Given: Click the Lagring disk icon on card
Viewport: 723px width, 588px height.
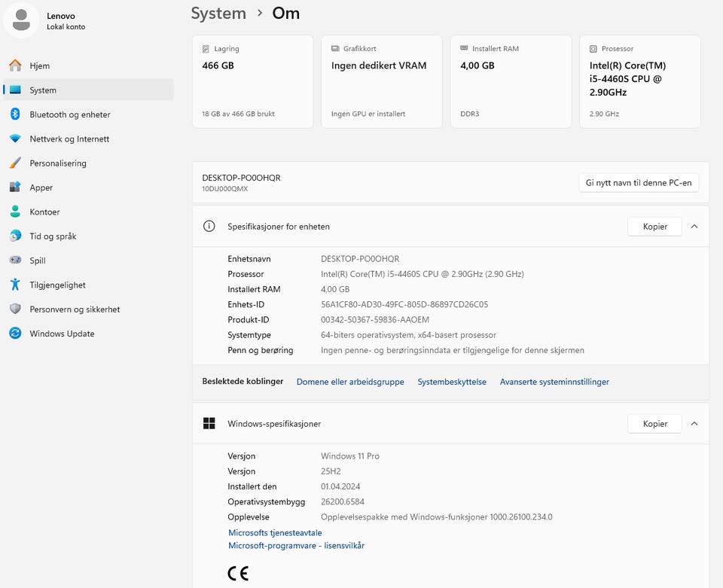Looking at the screenshot, I should click(206, 49).
